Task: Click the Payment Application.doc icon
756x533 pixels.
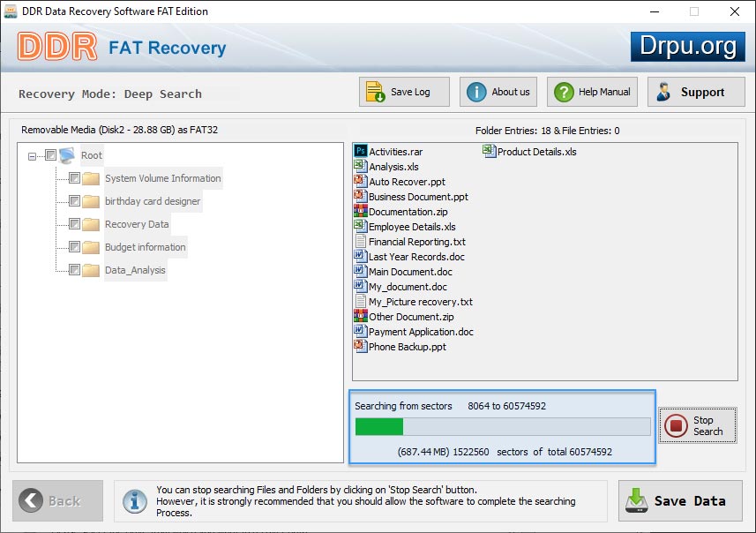Action: (360, 331)
